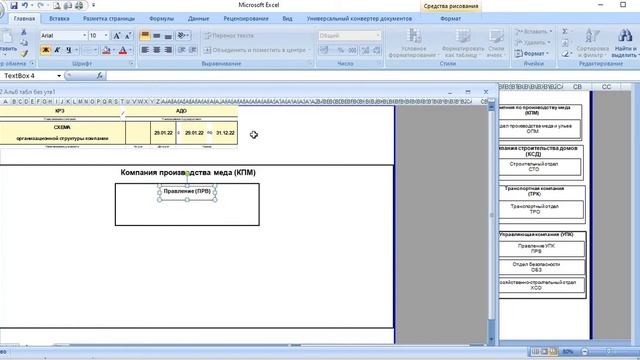
Task: Decrease the indent
Action: [182, 50]
